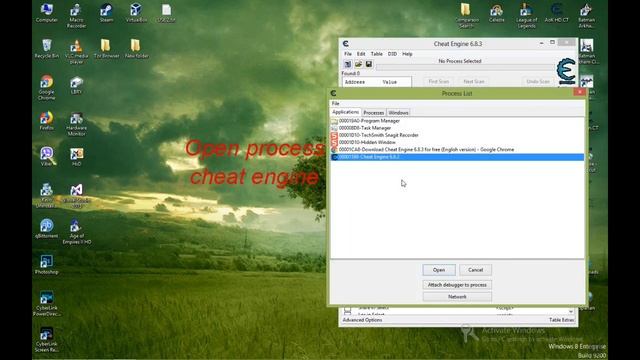This screenshot has height=360, width=640.
Task: Click the open process icon in Cheat Engine toolbar
Action: coord(348,64)
